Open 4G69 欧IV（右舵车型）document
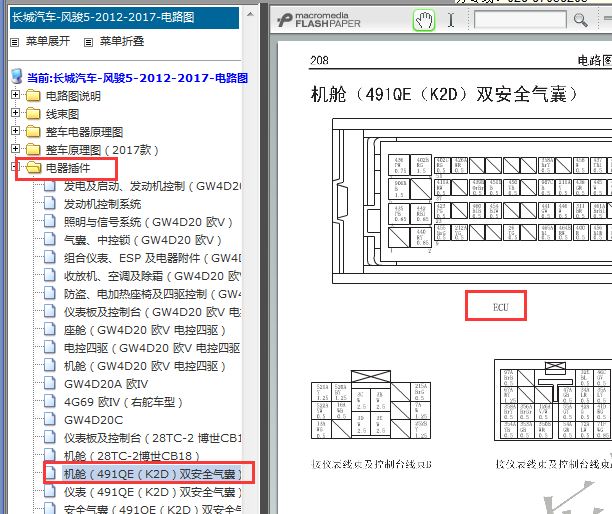612x514 pixels. point(123,402)
